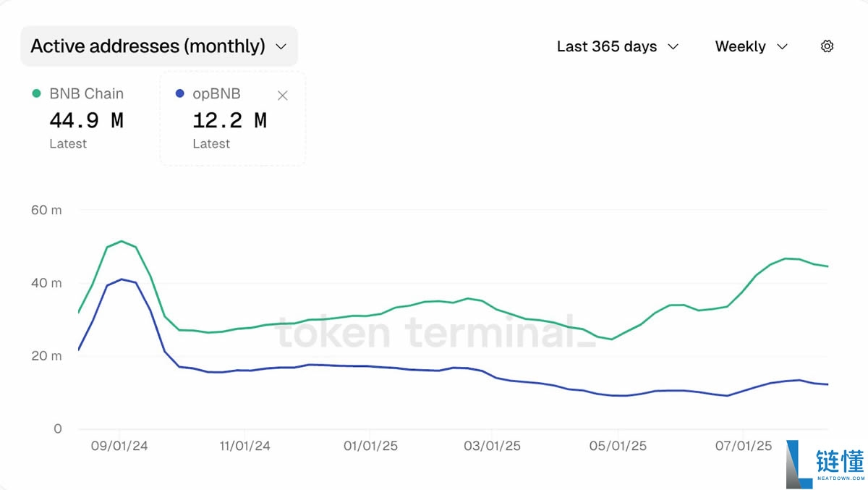Click the blue opBNB legend dot
Image resolution: width=868 pixels, height=490 pixels.
point(180,93)
